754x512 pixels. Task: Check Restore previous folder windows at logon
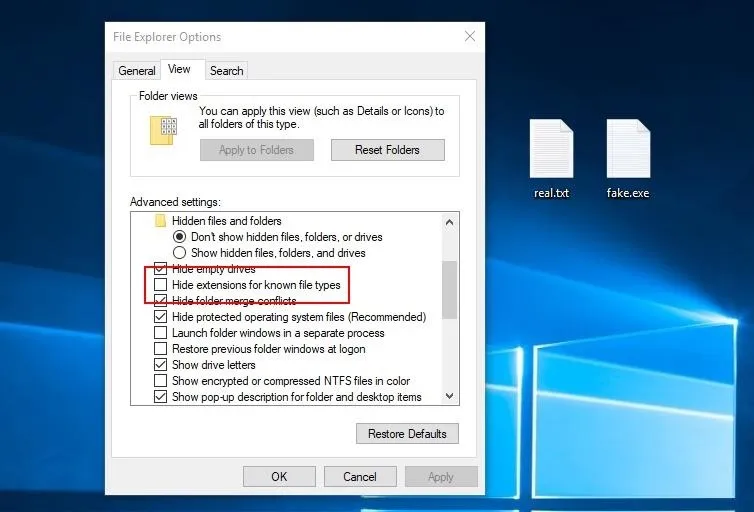click(160, 349)
